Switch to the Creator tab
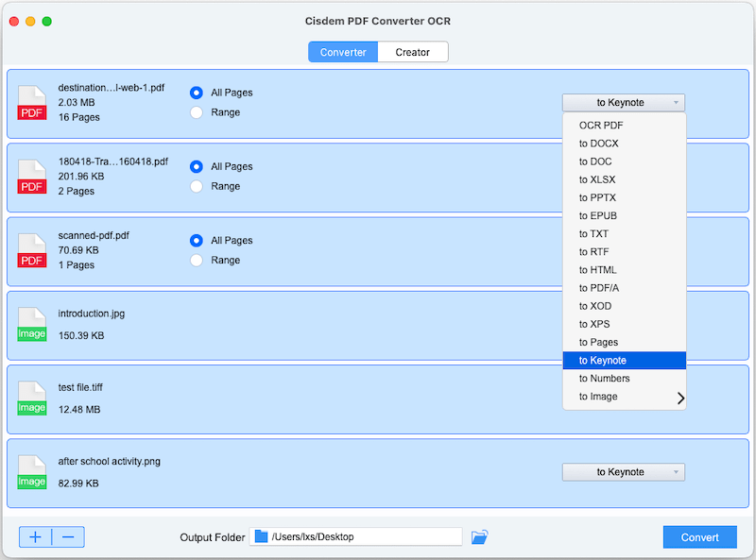Screen dimensions: 756x560 [413, 52]
